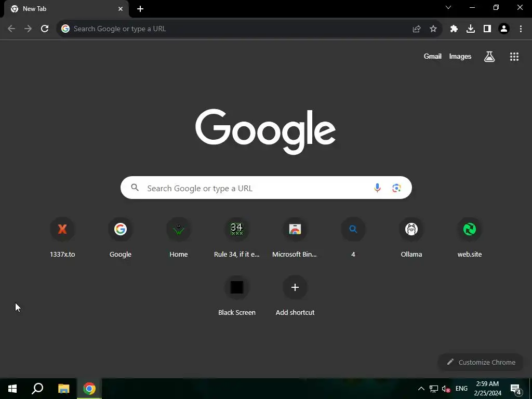Open the Ollama shortcut tile
532x399 pixels.
click(411, 237)
